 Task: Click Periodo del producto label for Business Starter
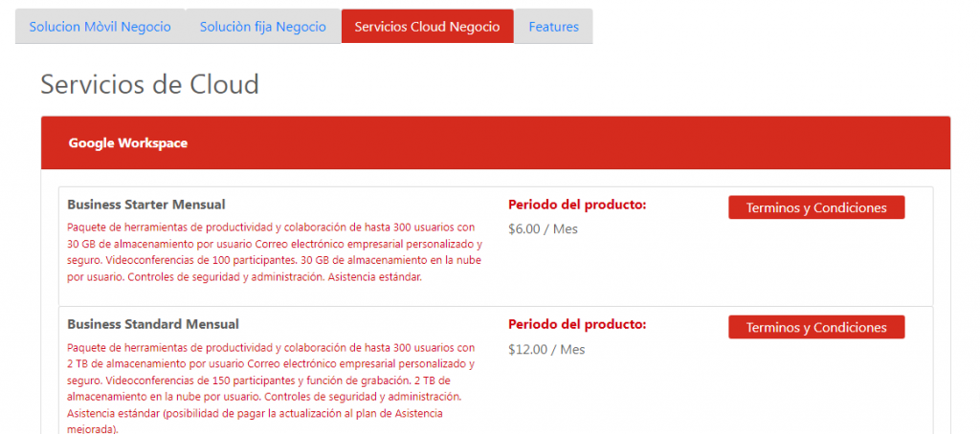[x=577, y=205]
